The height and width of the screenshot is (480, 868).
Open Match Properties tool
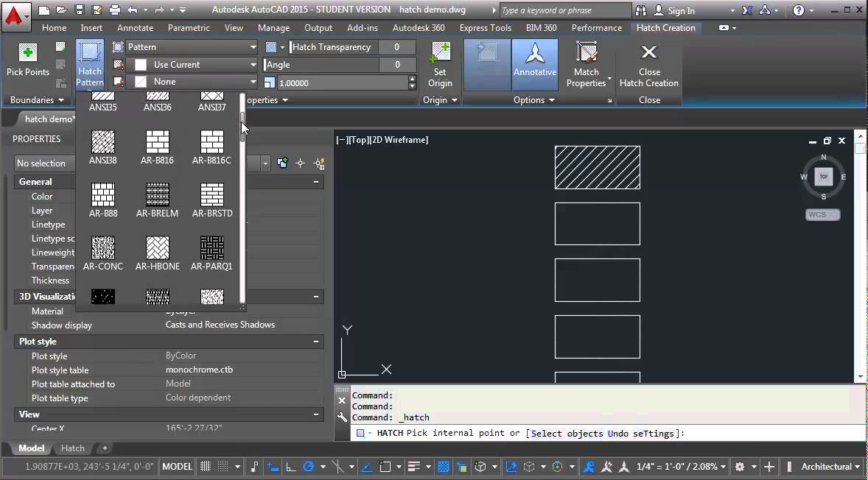point(587,64)
